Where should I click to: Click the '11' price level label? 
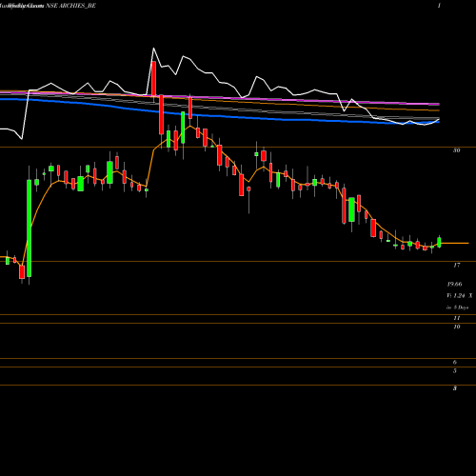coord(457,318)
